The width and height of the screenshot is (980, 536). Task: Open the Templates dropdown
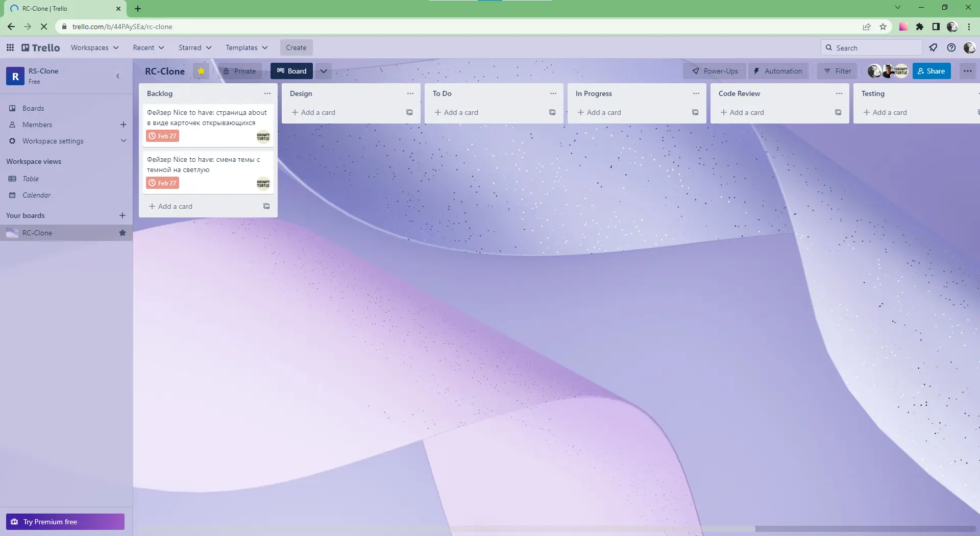pos(247,47)
